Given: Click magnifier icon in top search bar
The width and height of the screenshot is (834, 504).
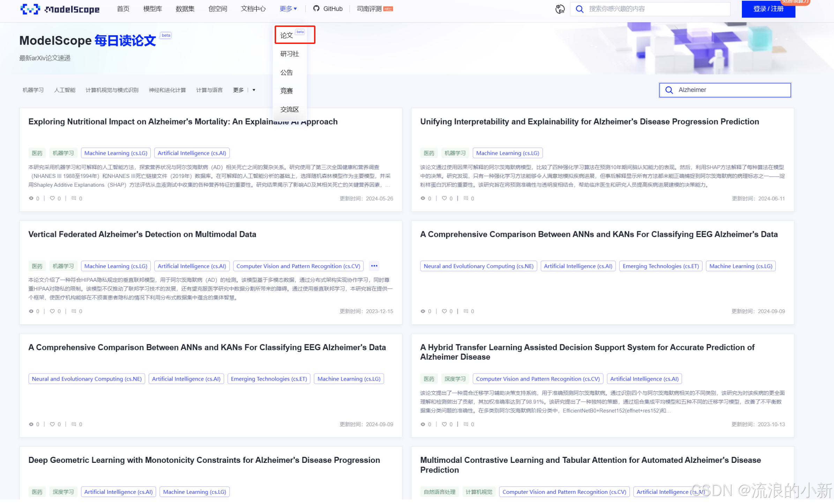Looking at the screenshot, I should point(579,9).
